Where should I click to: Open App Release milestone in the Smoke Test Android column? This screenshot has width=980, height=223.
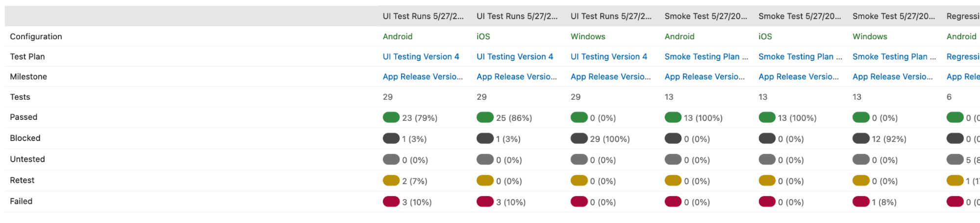(x=704, y=77)
